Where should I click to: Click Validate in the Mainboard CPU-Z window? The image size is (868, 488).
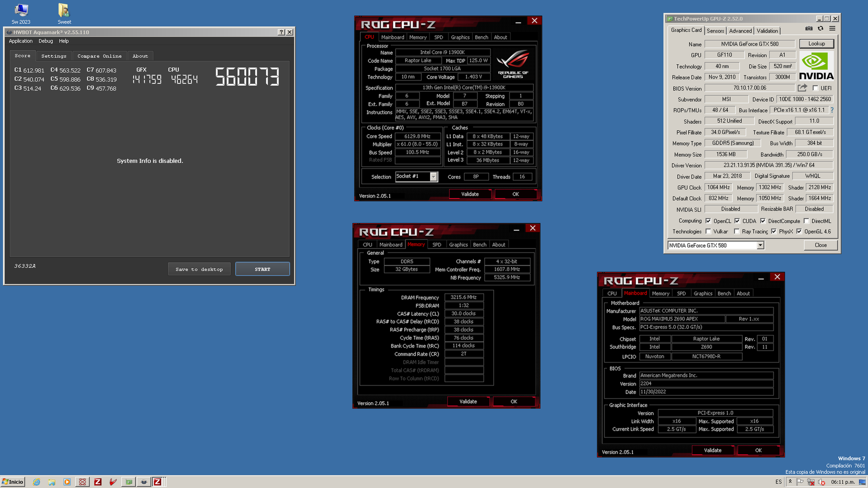712,450
